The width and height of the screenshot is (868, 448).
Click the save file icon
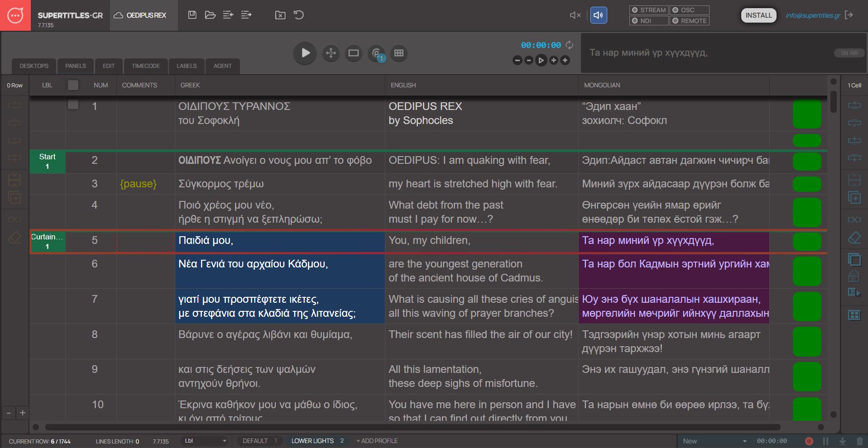[192, 15]
